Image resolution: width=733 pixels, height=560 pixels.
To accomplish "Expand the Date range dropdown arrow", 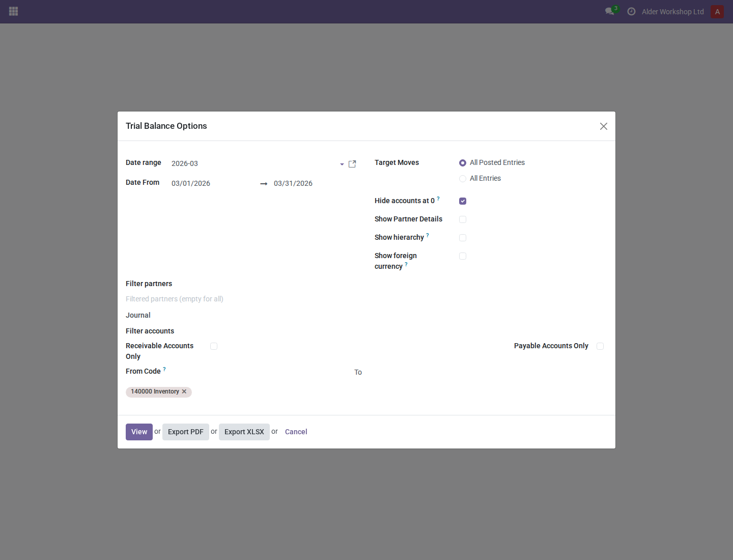I will tap(342, 164).
